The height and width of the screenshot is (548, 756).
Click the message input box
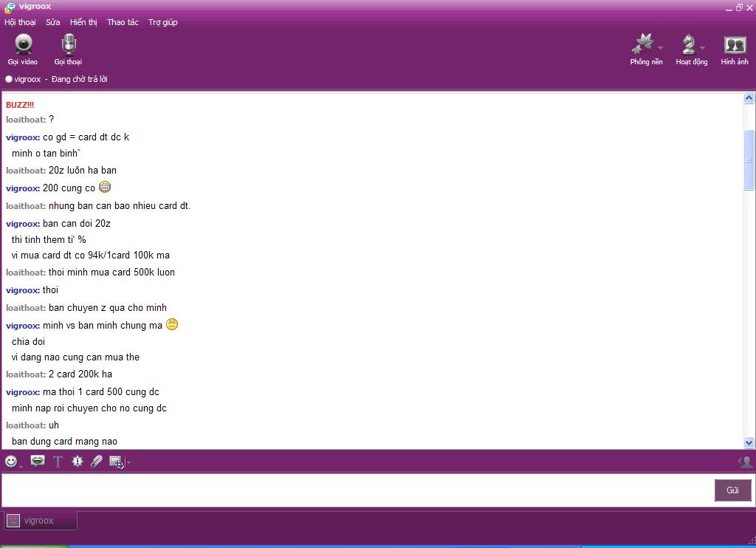coord(357,490)
